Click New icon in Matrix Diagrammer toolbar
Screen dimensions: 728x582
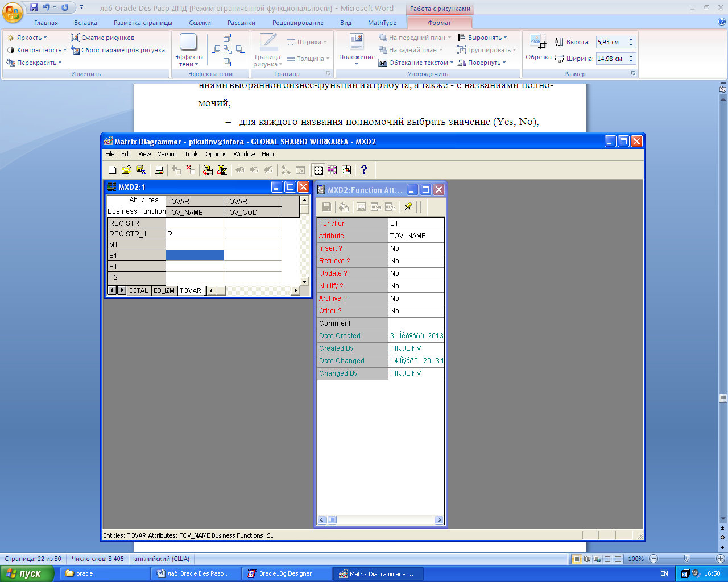113,170
